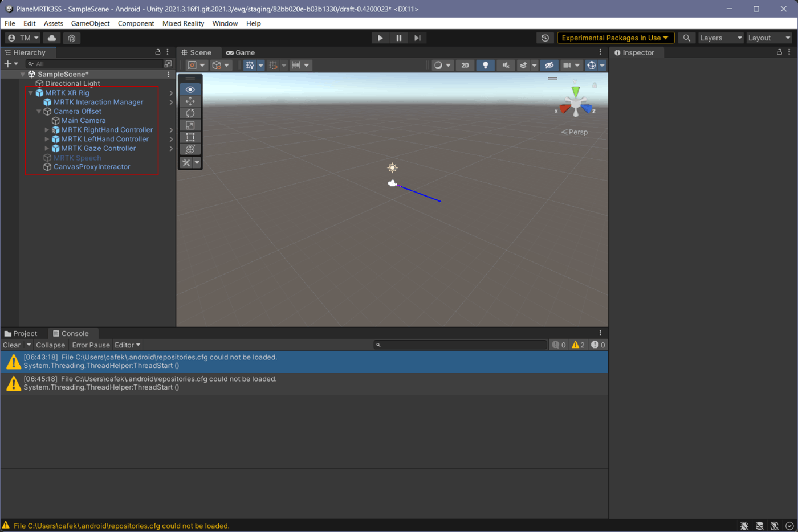This screenshot has height=532, width=798.
Task: Select the View (eye) tool
Action: tap(190, 89)
